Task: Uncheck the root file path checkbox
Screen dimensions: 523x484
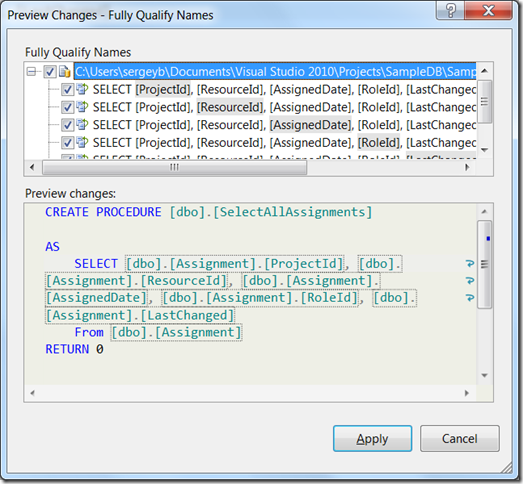Action: coord(50,72)
